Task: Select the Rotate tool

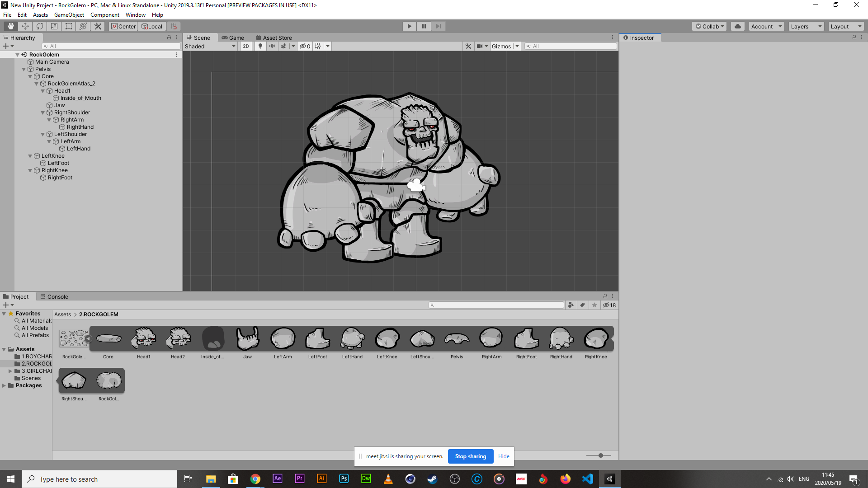Action: [40, 26]
